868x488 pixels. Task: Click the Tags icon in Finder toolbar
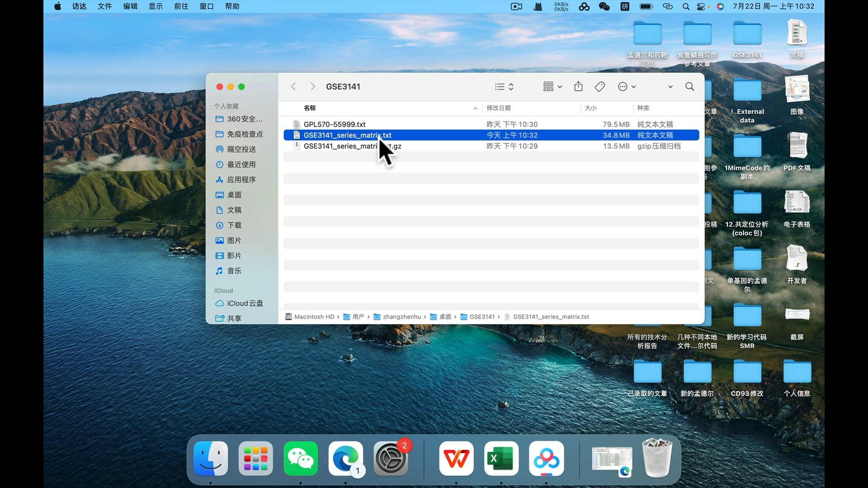tap(600, 86)
